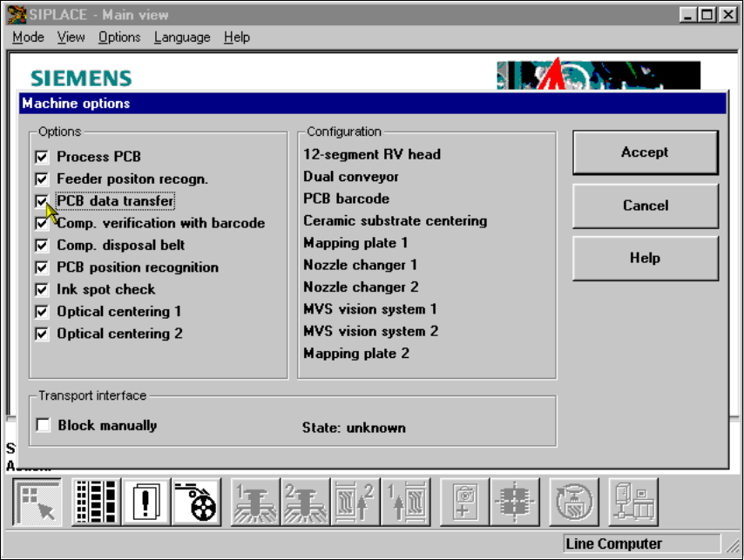Click Nozzle changer 2 entry
Viewport: 744px width, 560px height.
coord(361,287)
